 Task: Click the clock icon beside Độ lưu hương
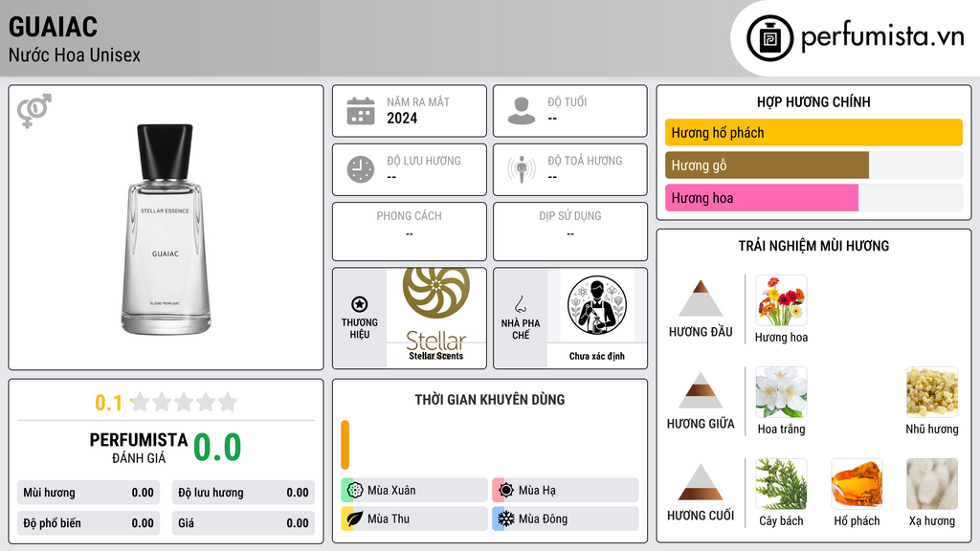click(361, 169)
